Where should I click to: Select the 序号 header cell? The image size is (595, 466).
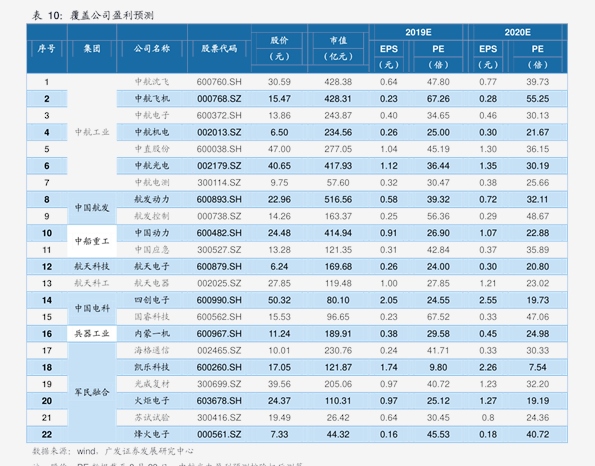point(47,49)
